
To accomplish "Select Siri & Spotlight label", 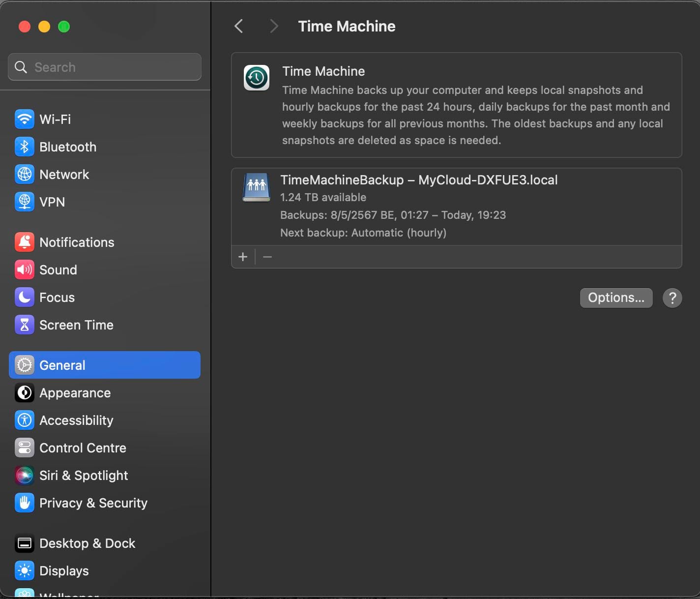I will point(84,475).
